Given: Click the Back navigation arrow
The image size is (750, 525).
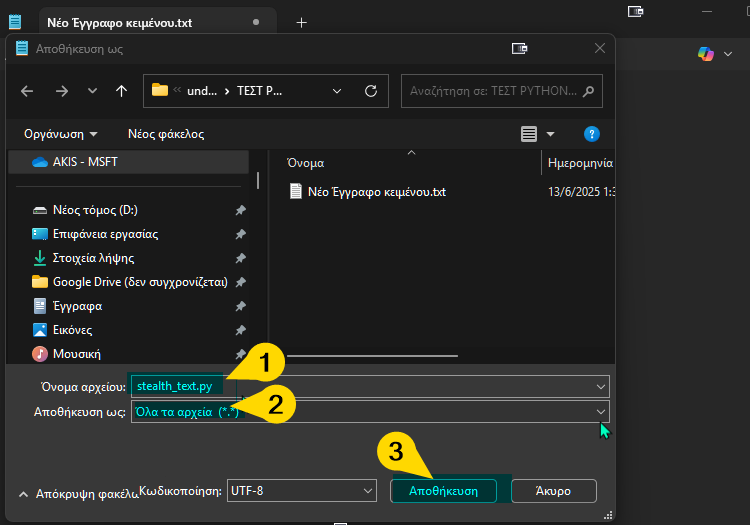Looking at the screenshot, I should 27,91.
